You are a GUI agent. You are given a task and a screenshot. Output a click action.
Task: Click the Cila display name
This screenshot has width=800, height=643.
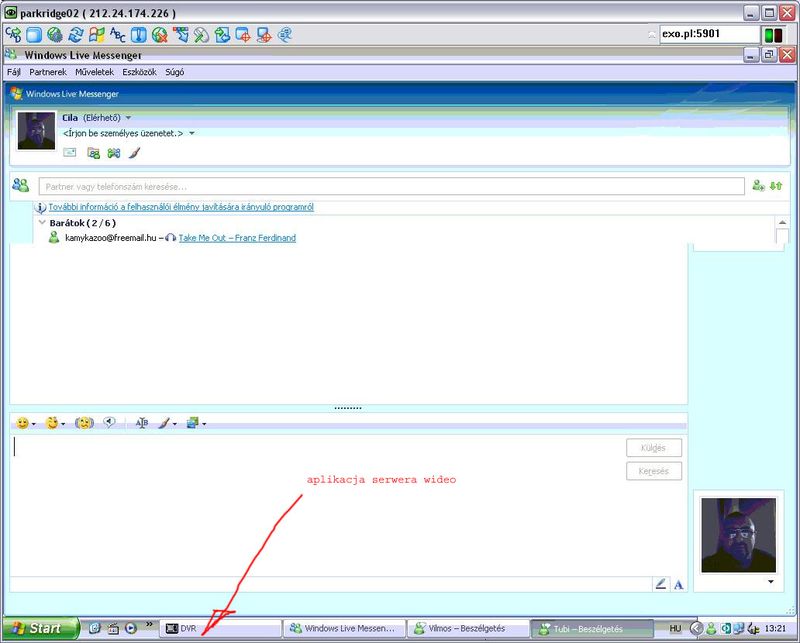[70, 118]
